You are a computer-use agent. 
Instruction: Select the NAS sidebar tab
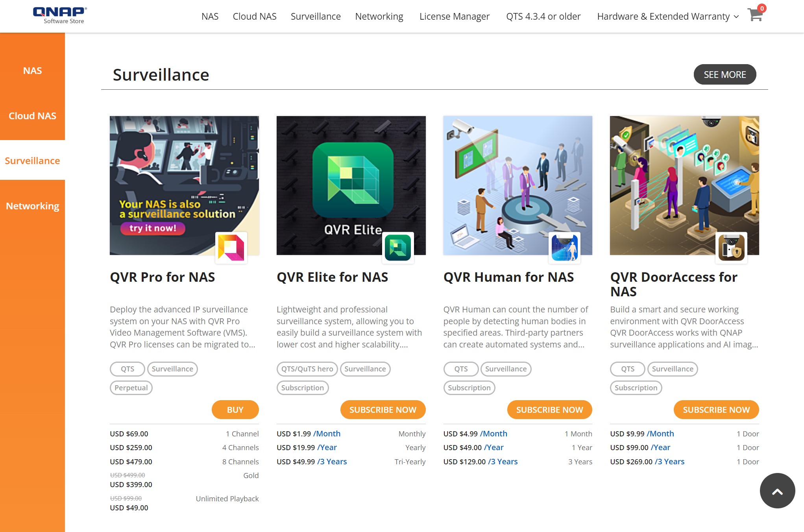(32, 70)
